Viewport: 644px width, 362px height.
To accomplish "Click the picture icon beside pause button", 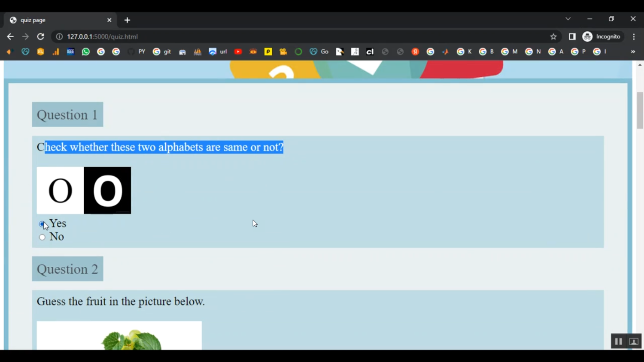I will click(x=634, y=342).
